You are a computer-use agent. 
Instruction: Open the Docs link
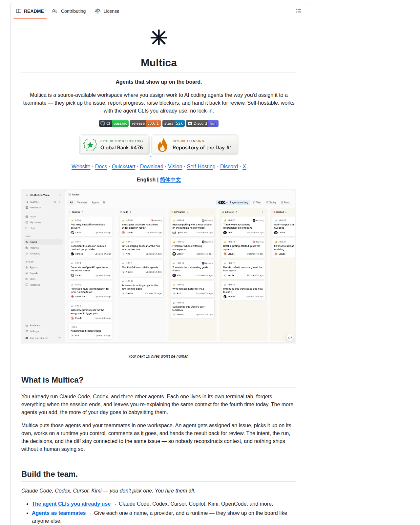101,167
